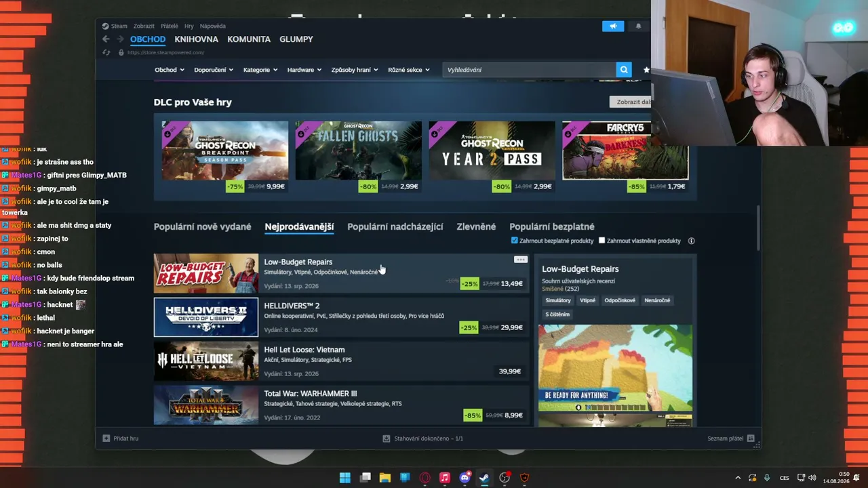Screen dimensions: 868x488
Task: Click the S čištěním tag button
Action: 557,314
